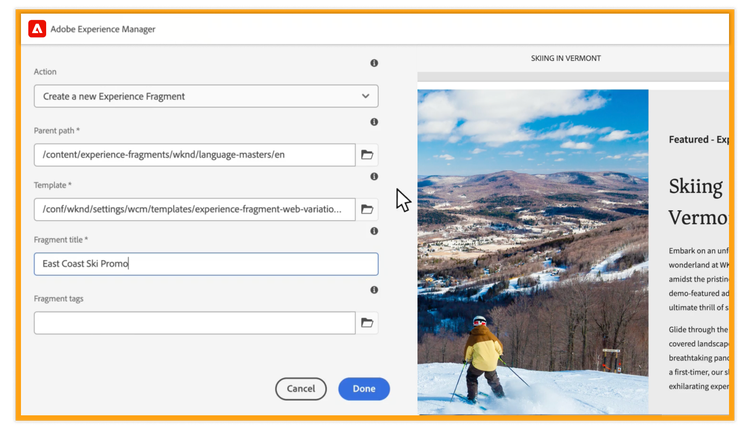Viewport: 750px width, 430px height.
Task: Click the Adobe logo icon
Action: (x=36, y=29)
